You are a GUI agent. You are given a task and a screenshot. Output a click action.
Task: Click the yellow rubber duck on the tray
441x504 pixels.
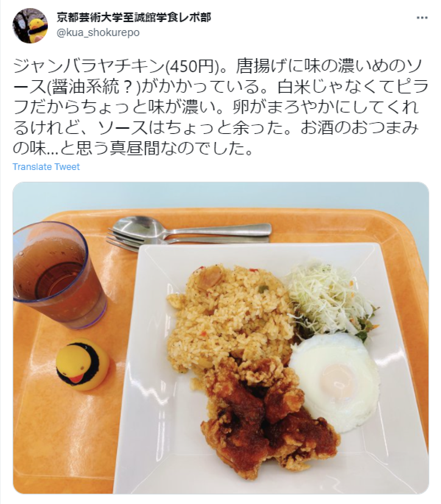[x=80, y=365]
